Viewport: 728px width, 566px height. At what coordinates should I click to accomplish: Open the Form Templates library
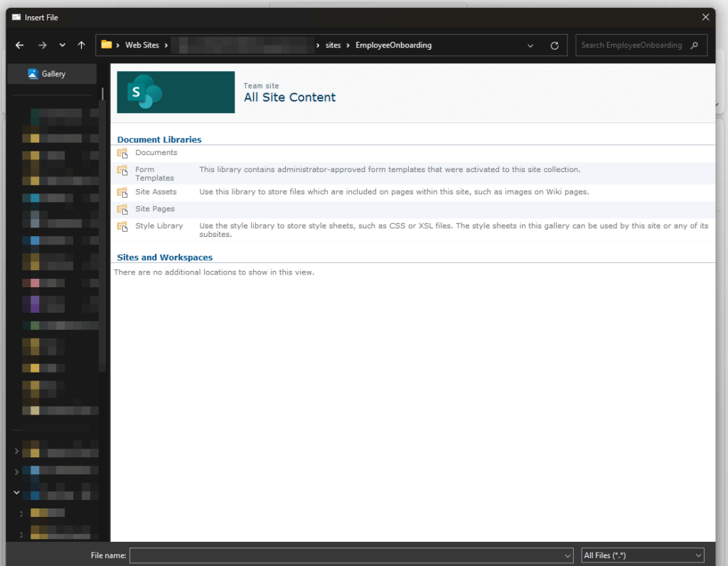click(x=154, y=173)
